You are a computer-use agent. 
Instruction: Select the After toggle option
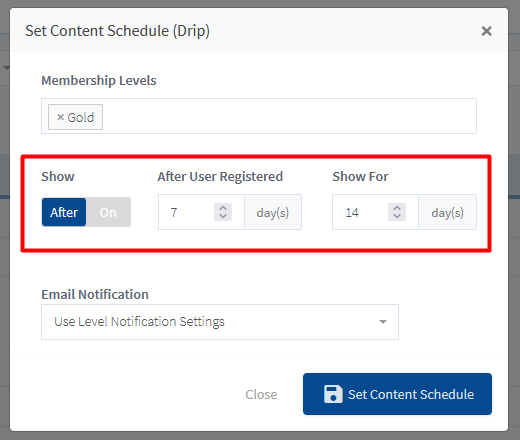[x=64, y=212]
